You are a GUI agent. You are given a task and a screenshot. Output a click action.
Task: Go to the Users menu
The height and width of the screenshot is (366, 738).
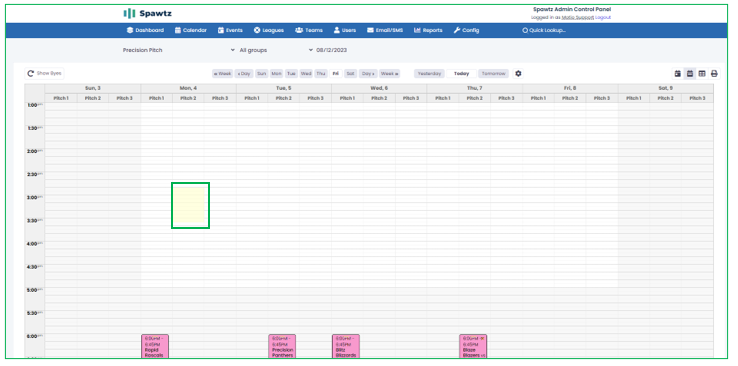(345, 30)
